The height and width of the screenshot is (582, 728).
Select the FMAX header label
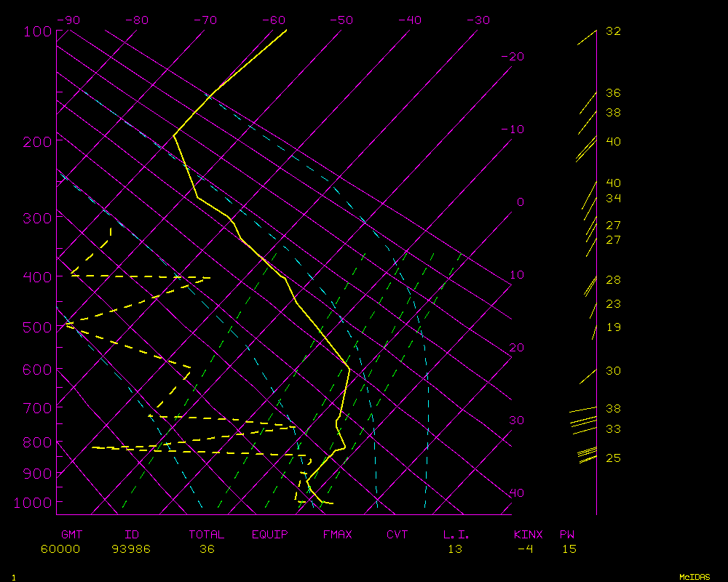(x=337, y=535)
